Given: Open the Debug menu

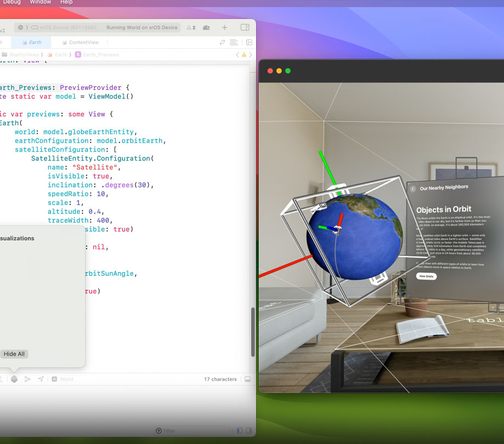Looking at the screenshot, I should click(12, 2).
